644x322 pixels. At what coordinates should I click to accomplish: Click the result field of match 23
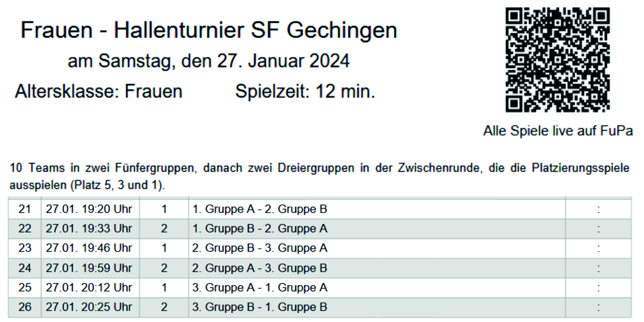click(x=598, y=248)
